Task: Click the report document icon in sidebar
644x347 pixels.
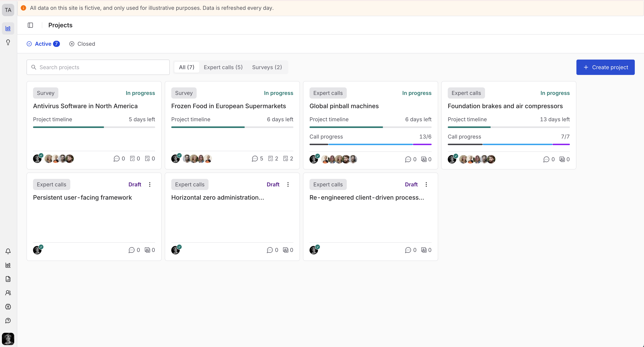Action: pyautogui.click(x=8, y=279)
